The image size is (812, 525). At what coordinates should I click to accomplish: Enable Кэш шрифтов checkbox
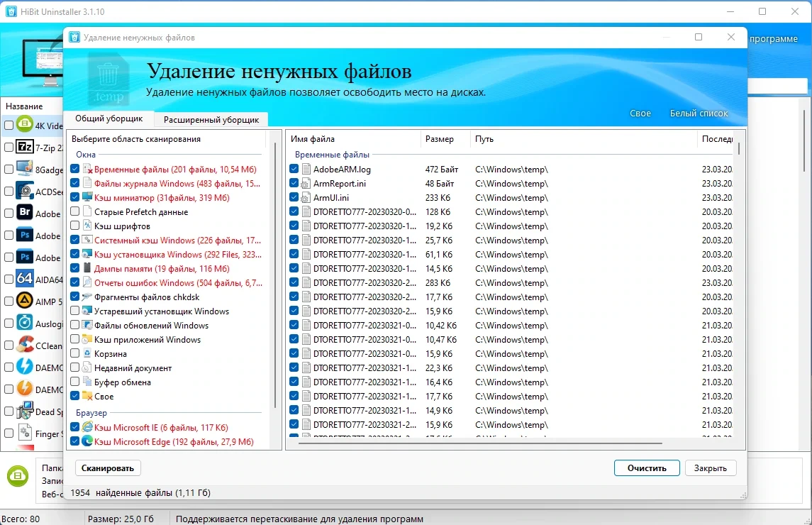[x=74, y=226]
